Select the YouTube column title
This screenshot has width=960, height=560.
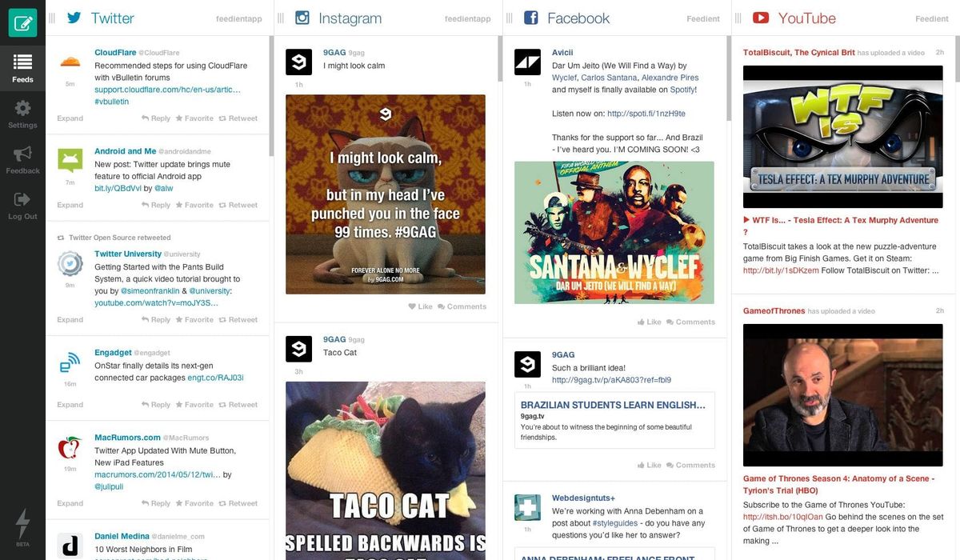click(806, 18)
